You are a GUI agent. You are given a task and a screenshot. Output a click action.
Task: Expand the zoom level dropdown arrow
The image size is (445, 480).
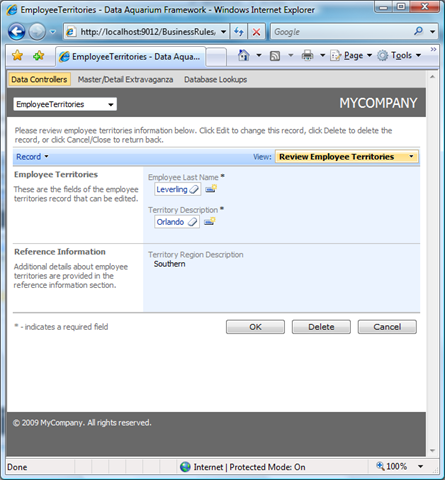pyautogui.click(x=421, y=467)
